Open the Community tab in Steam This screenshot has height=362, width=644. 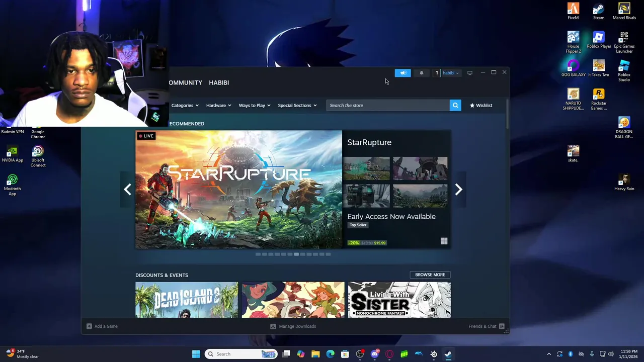pos(185,82)
